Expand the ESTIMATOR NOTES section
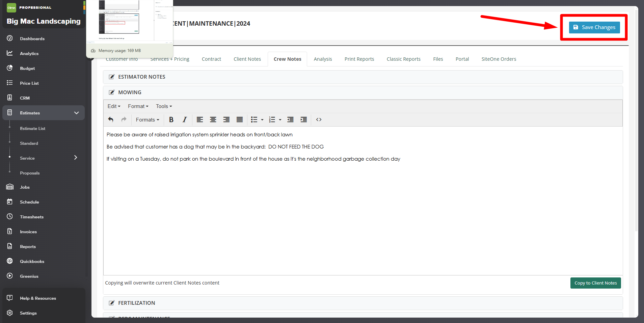The image size is (644, 323). 363,77
